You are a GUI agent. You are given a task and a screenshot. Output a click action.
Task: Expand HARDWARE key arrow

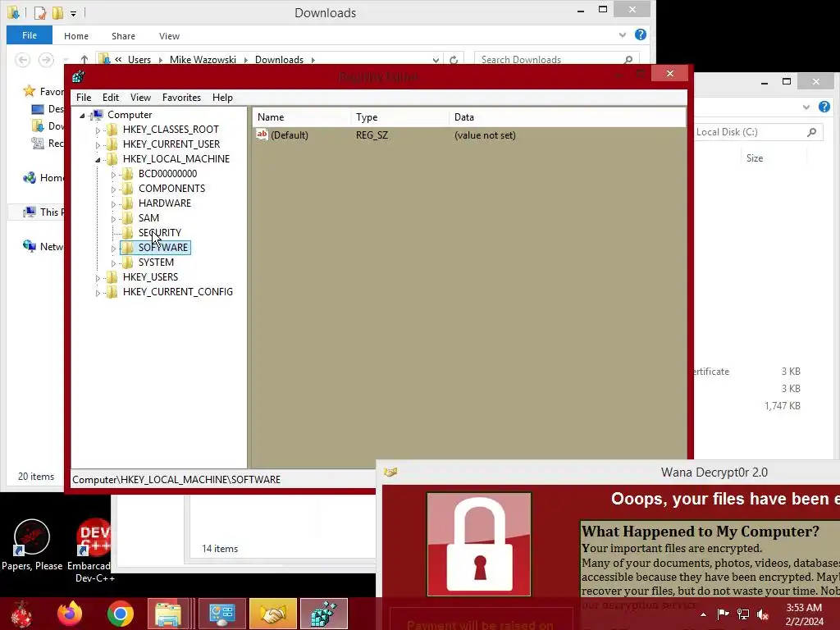click(x=113, y=204)
